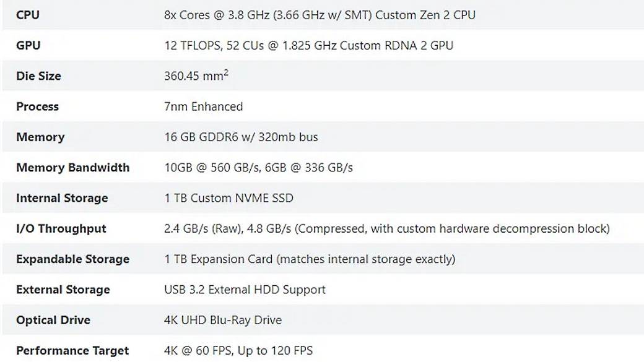644x362 pixels.
Task: Click the CPU row label
Action: click(28, 15)
